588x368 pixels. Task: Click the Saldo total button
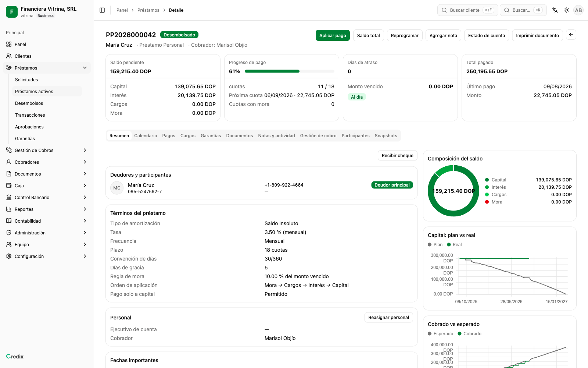click(x=369, y=35)
